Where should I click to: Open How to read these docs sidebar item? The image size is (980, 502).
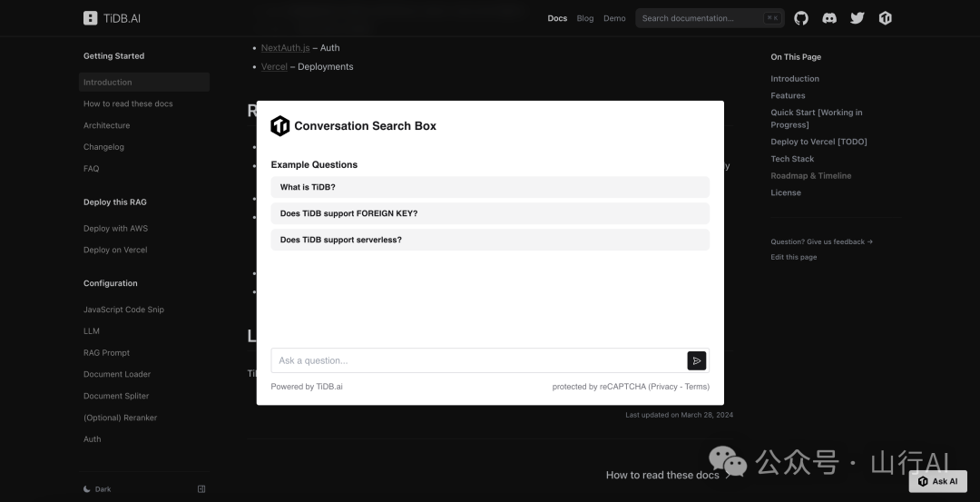128,103
